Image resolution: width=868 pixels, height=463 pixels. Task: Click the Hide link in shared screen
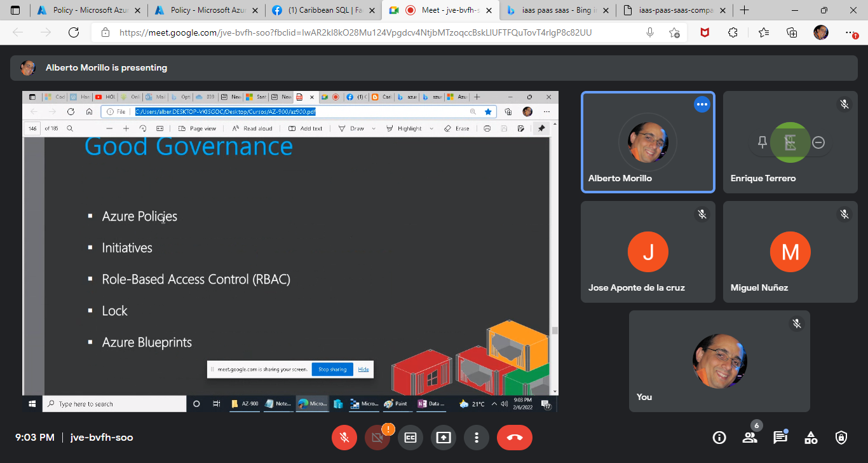coord(363,370)
